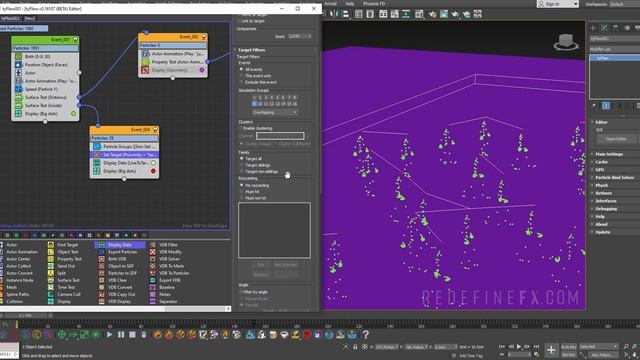Collapse the Target Filters rollout

(251, 50)
